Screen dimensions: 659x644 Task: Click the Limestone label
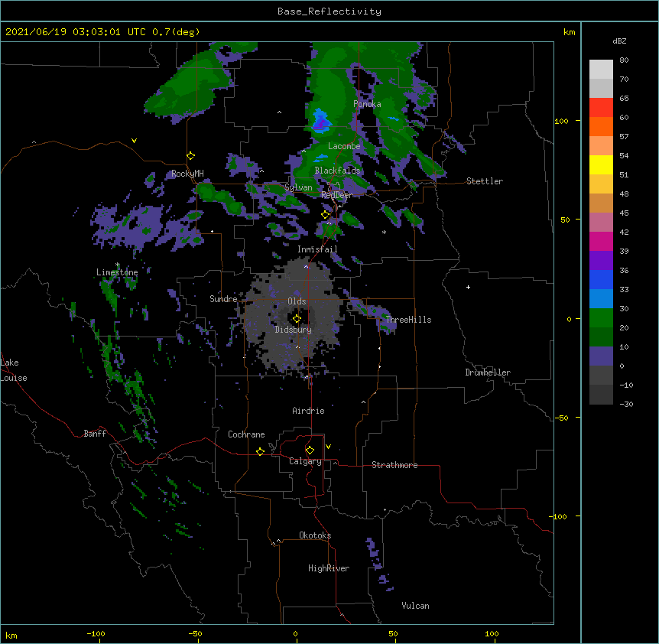pos(117,272)
